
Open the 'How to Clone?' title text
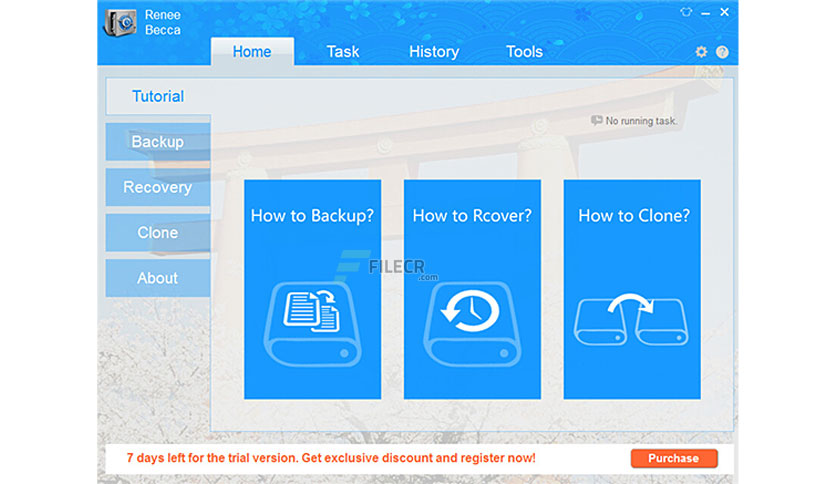(x=634, y=216)
